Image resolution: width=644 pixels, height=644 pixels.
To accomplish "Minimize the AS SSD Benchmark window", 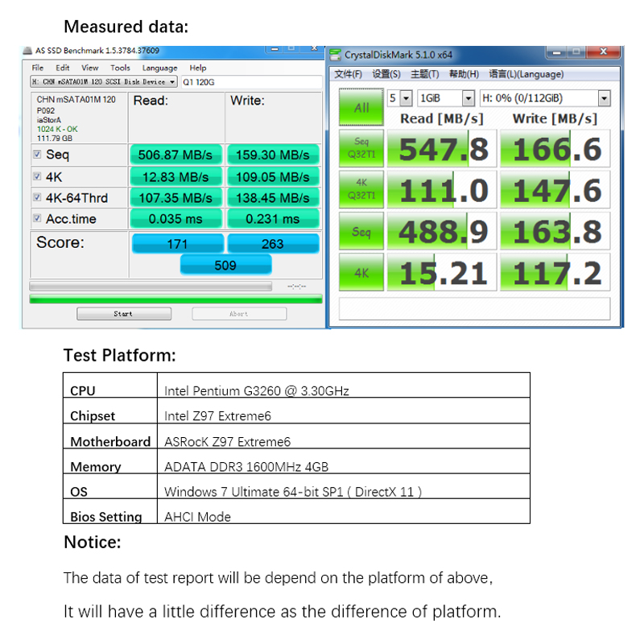I will (x=275, y=49).
